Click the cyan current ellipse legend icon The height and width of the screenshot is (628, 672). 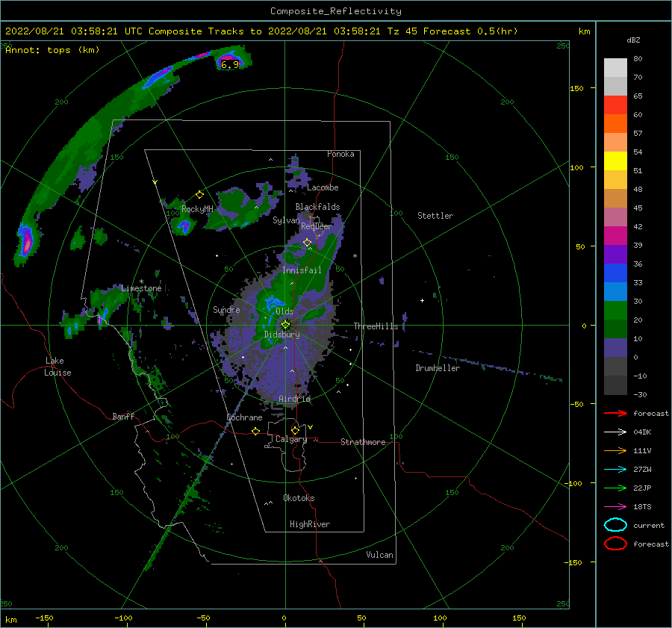click(x=615, y=525)
